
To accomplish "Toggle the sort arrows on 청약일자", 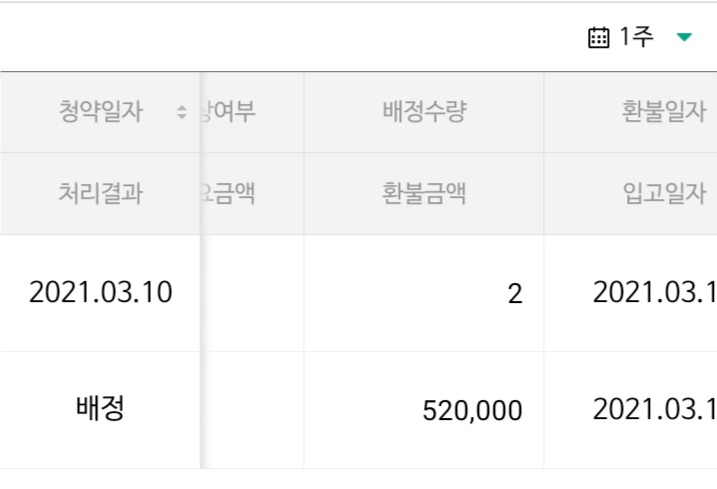I will 181,113.
